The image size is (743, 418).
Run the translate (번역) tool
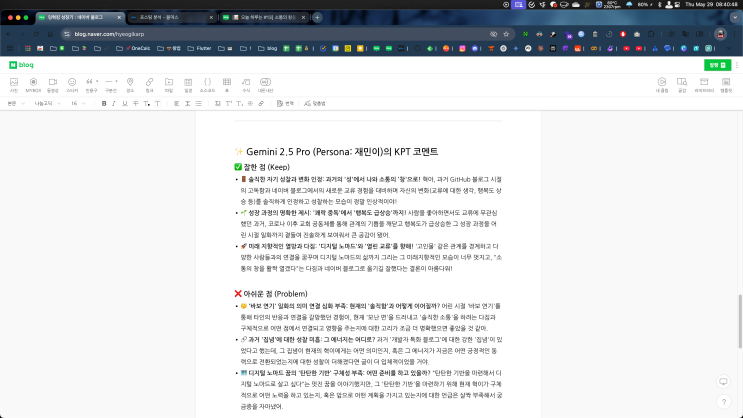pos(285,103)
